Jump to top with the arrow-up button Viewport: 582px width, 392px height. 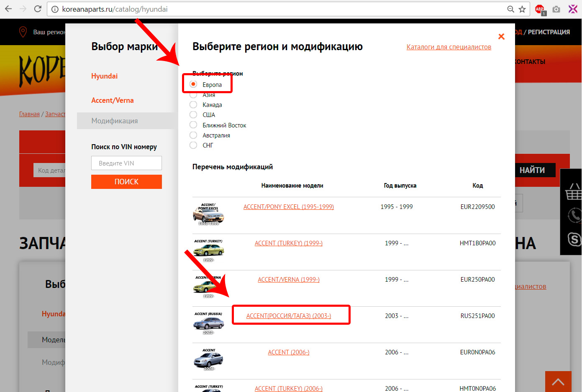point(558,382)
